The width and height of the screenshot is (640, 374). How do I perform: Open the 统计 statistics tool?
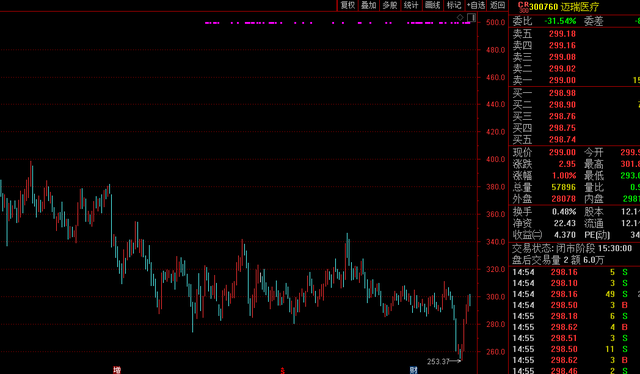(411, 5)
